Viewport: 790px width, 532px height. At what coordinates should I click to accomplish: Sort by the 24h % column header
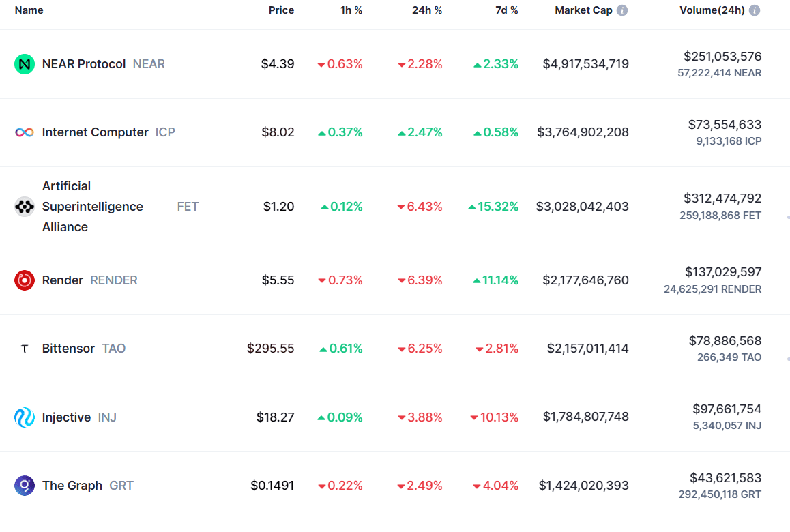click(x=427, y=10)
